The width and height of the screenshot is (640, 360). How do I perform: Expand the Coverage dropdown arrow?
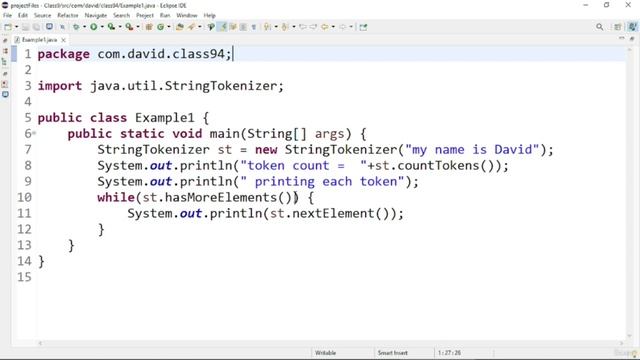[x=120, y=27]
